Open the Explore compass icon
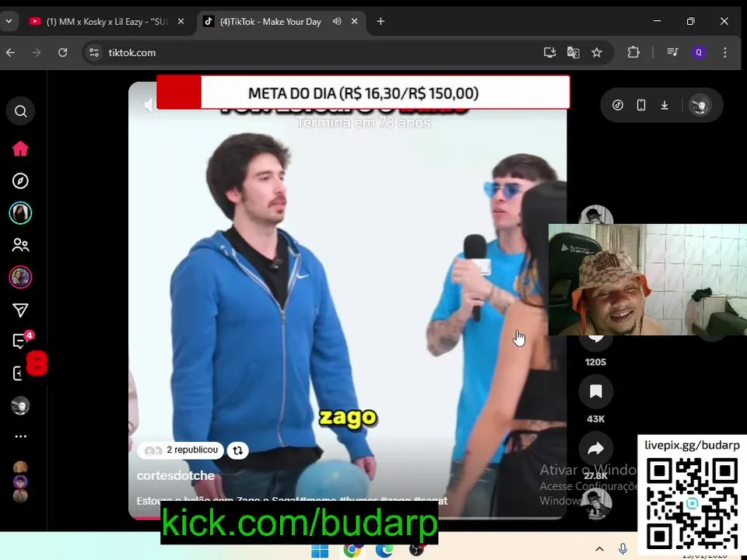747x560 pixels. coord(20,181)
